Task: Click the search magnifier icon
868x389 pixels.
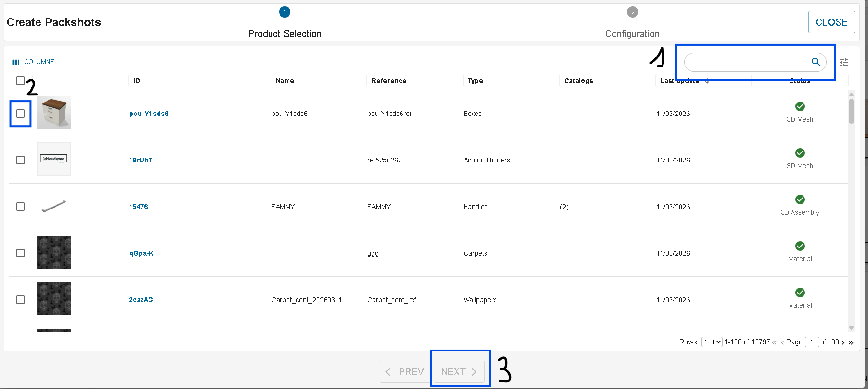Action: pos(816,62)
